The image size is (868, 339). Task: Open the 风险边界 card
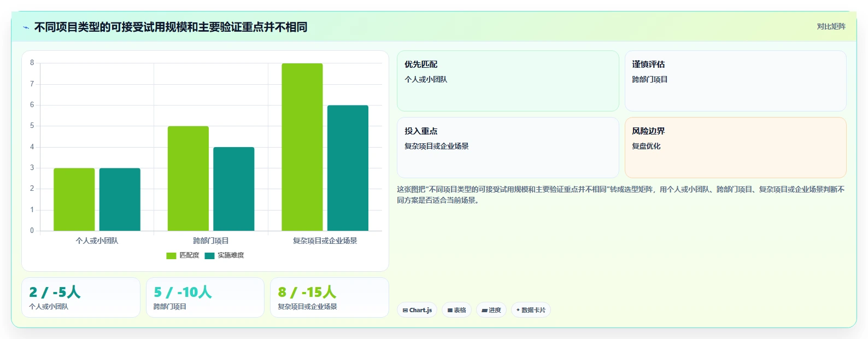(736, 148)
